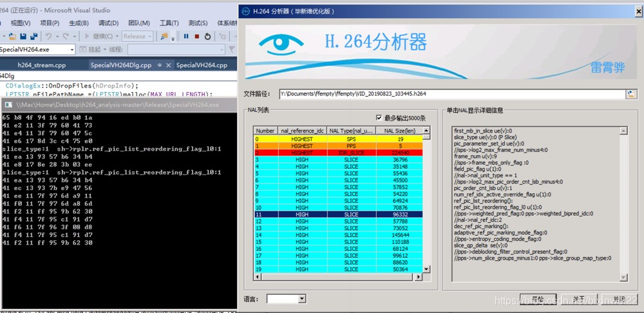This screenshot has height=313, width=644.
Task: Select the yellow SPS row number 0
Action: pos(339,139)
